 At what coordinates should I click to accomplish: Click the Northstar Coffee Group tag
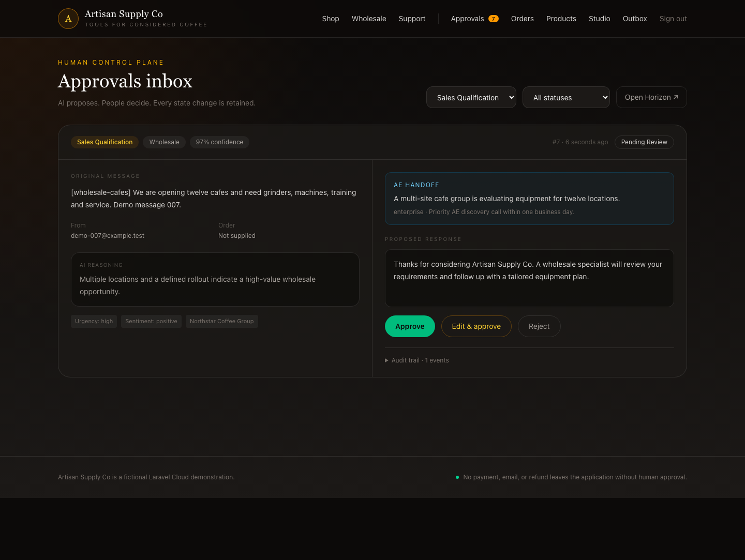(x=222, y=321)
